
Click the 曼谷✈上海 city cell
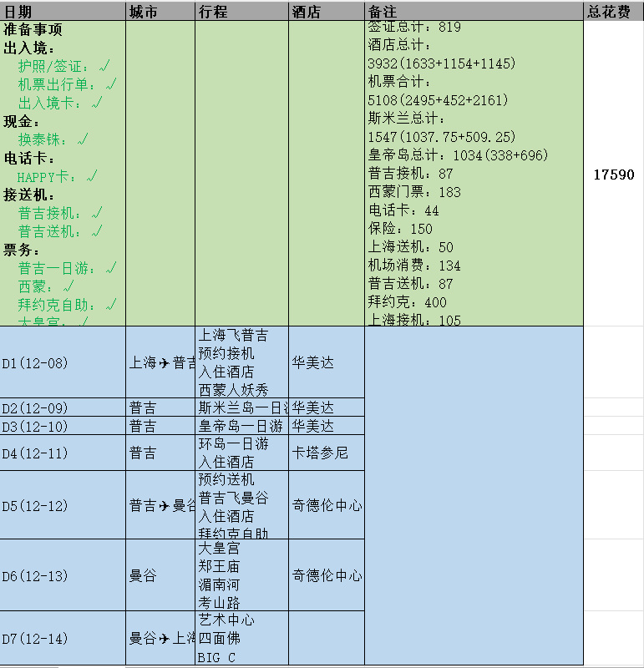(x=160, y=638)
